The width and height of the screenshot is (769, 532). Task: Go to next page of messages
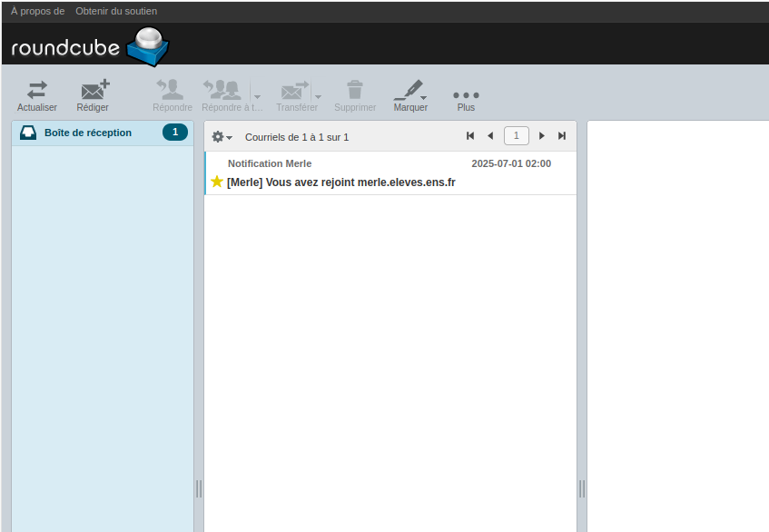point(542,136)
